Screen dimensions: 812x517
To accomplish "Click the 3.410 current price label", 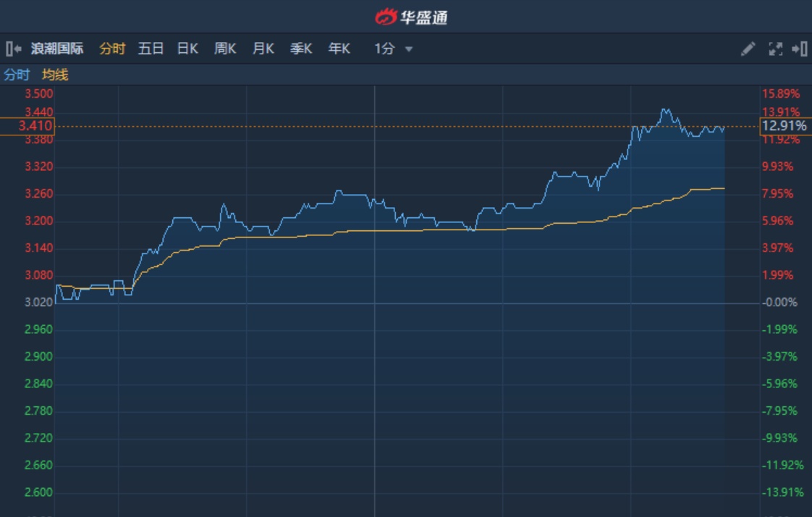I will [x=28, y=126].
